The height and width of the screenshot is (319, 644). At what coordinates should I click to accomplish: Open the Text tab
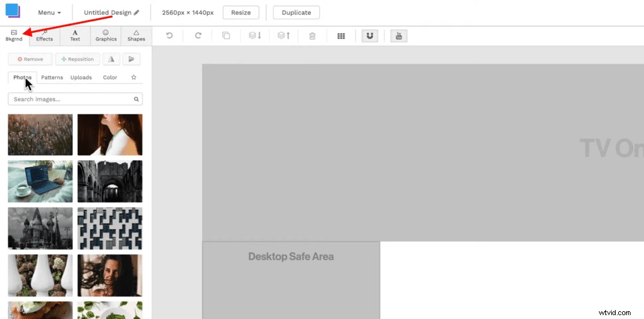pos(75,35)
